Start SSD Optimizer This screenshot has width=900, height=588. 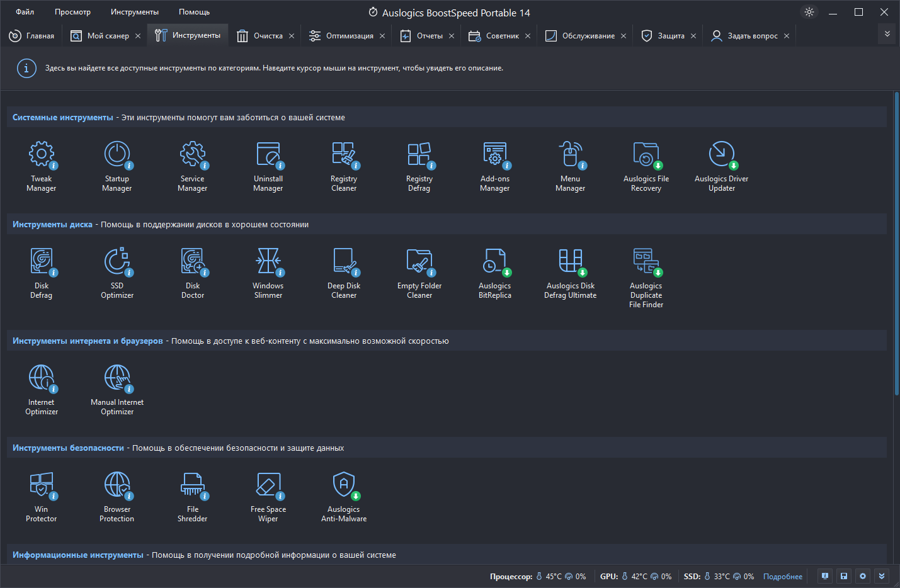pyautogui.click(x=117, y=274)
